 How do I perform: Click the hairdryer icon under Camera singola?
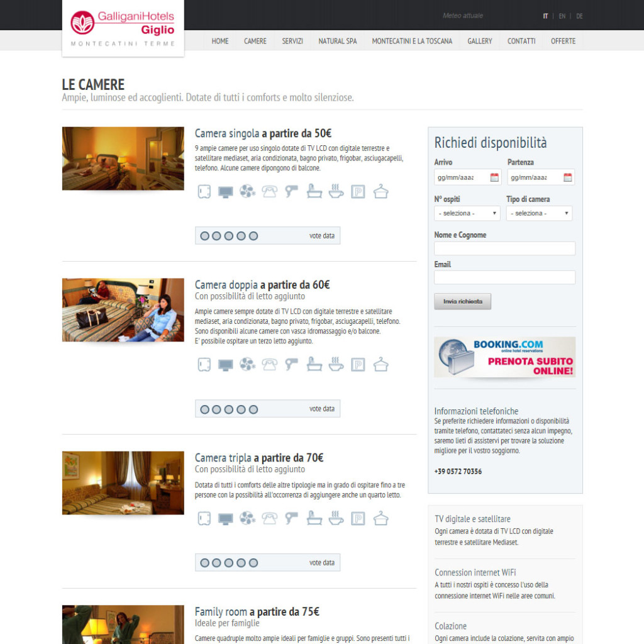click(291, 191)
